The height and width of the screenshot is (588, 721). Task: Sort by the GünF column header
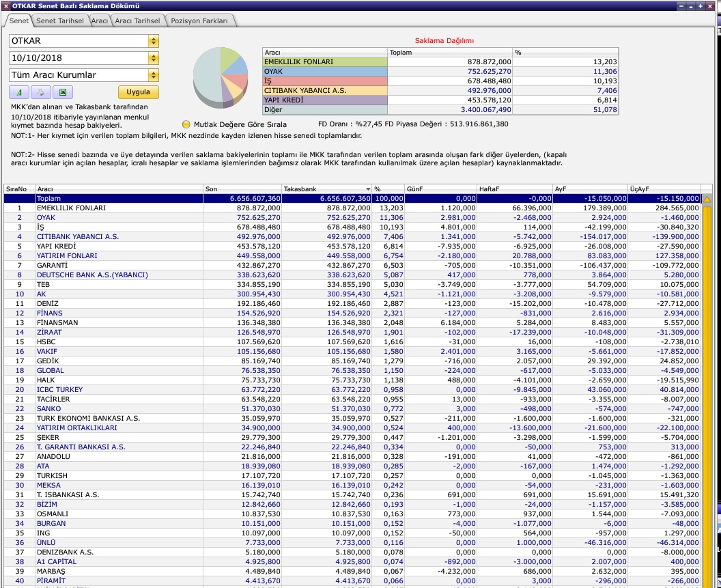click(x=441, y=189)
